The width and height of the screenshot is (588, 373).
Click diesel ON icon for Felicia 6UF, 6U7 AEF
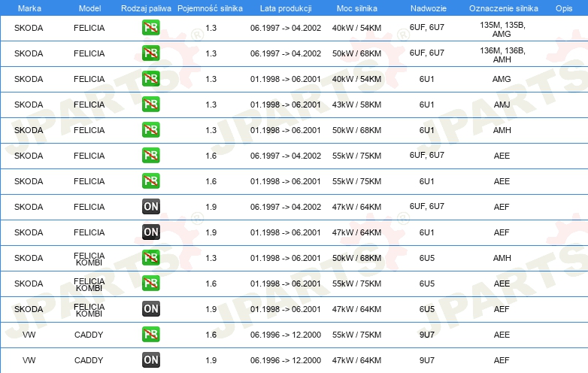click(150, 206)
